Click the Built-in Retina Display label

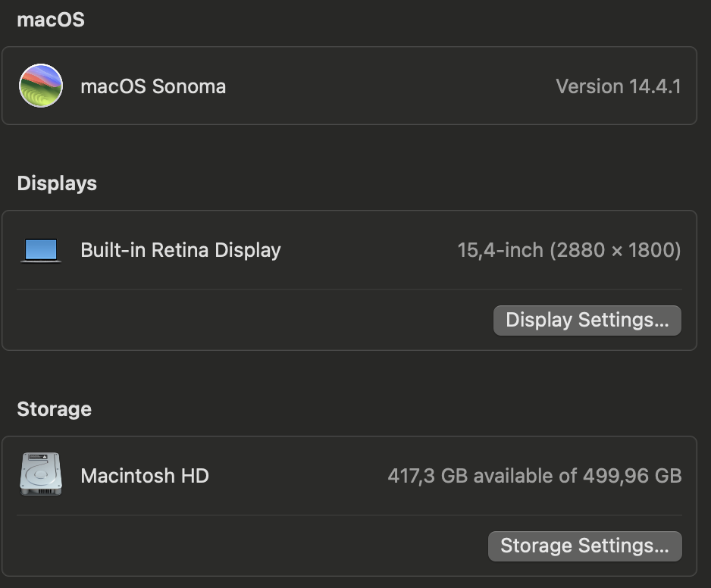(x=180, y=249)
